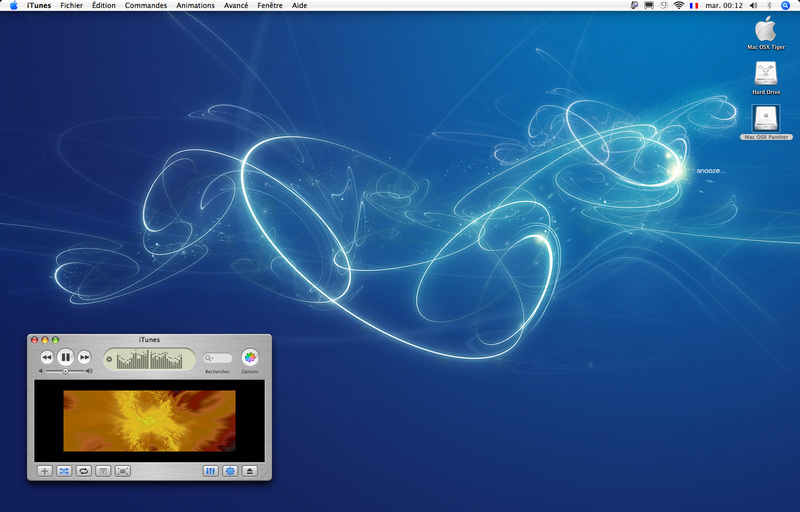Screen dimensions: 800x512
Task: Click the Rechercher label
Action: point(217,372)
